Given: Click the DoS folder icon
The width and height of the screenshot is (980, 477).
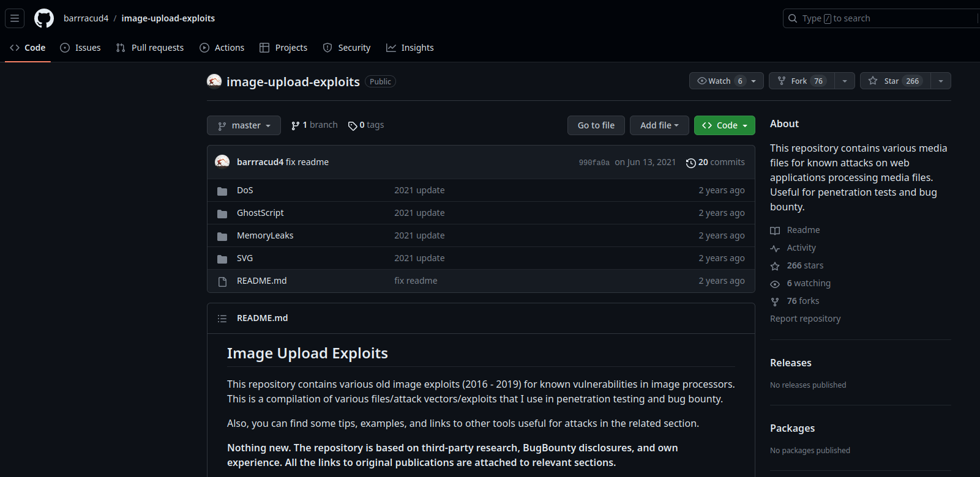Looking at the screenshot, I should [222, 191].
